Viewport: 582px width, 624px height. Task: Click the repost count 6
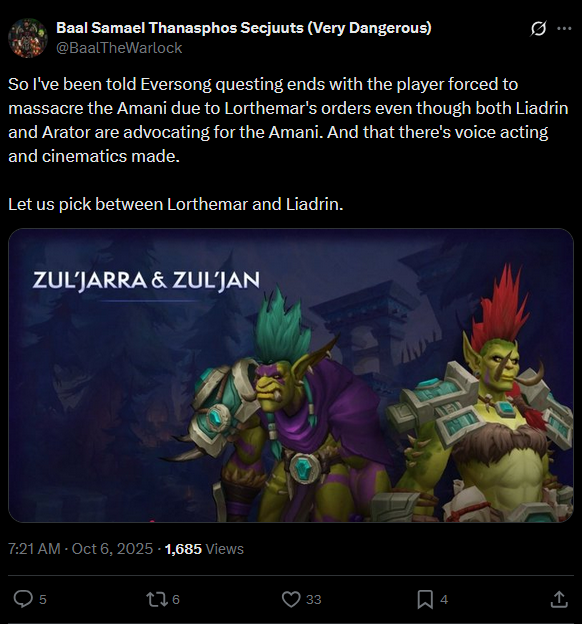[176, 600]
